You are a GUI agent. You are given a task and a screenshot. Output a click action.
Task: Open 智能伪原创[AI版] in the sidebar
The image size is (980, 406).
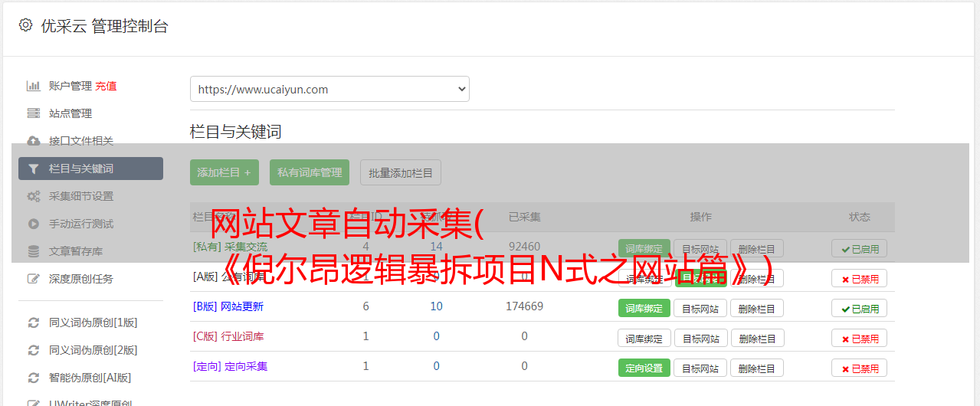pyautogui.click(x=90, y=378)
